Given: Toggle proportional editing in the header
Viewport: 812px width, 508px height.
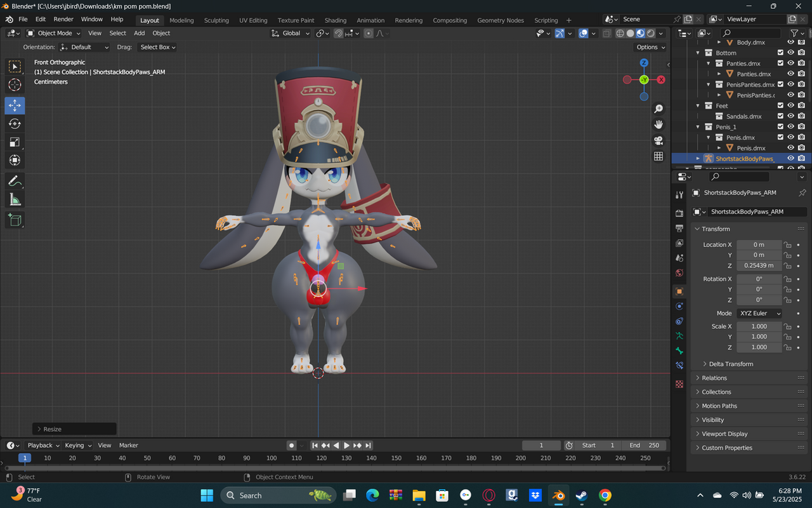Looking at the screenshot, I should 369,33.
